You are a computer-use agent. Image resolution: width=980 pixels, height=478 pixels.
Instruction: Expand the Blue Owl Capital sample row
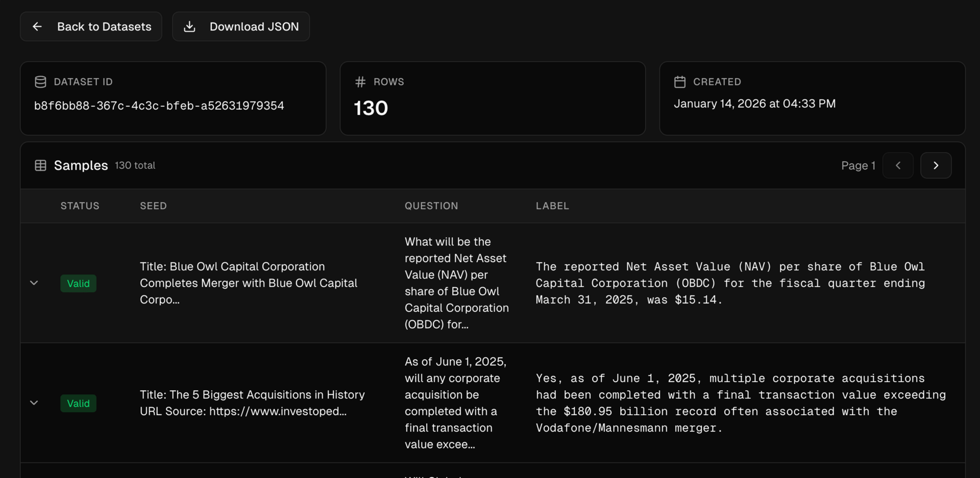(x=34, y=283)
